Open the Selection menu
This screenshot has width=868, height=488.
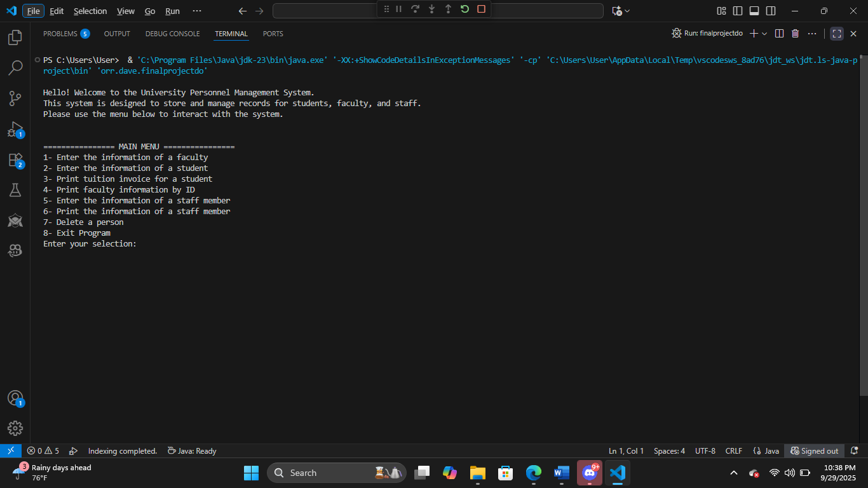pos(90,11)
